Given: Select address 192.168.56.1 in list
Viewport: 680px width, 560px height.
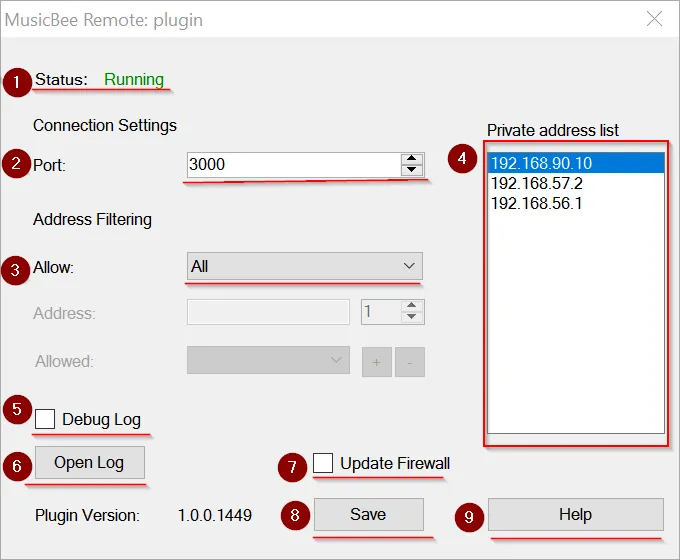Looking at the screenshot, I should (575, 203).
